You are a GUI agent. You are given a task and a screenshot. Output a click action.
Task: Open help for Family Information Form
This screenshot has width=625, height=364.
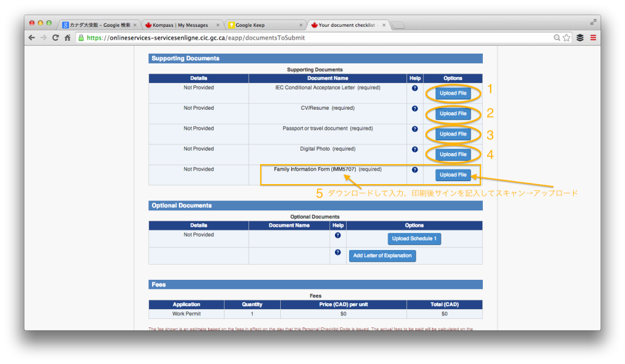pos(415,170)
